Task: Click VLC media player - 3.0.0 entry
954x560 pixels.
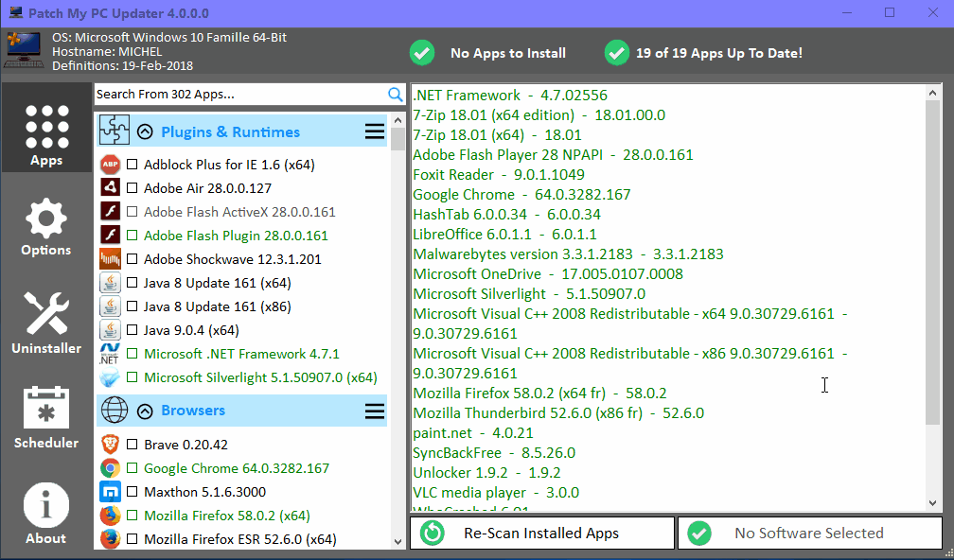Action: click(x=496, y=492)
